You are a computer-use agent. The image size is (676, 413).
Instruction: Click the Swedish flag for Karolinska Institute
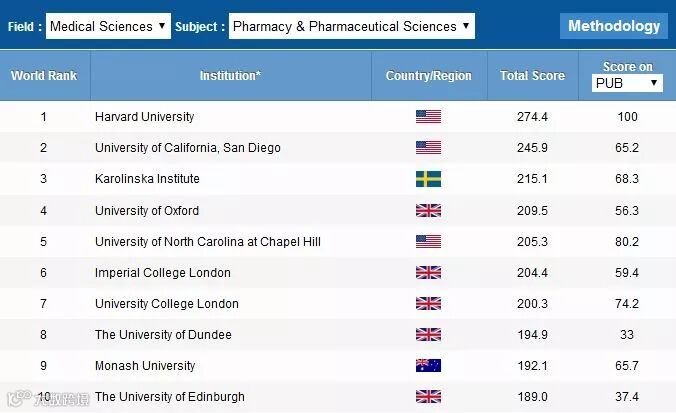click(x=428, y=179)
